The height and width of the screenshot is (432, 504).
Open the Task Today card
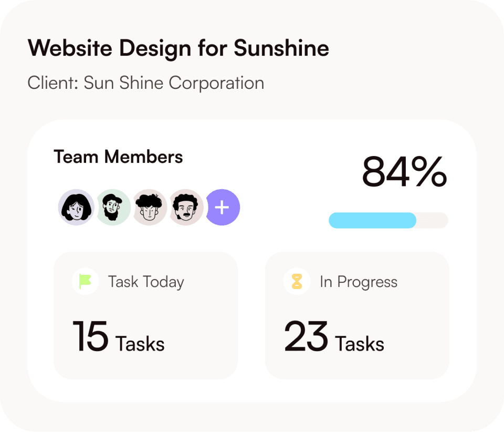(145, 315)
